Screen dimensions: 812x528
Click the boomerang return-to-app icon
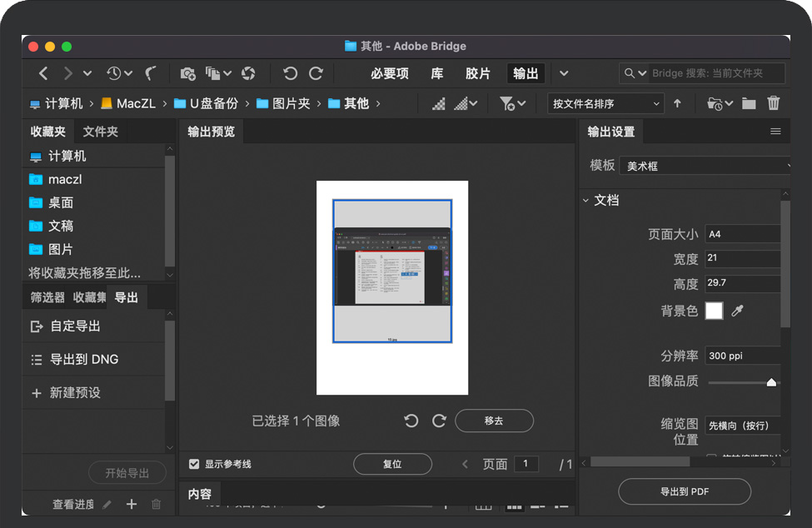151,73
